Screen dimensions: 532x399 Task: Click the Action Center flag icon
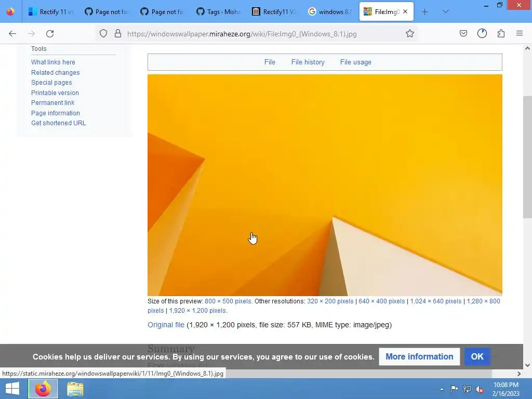[454, 389]
